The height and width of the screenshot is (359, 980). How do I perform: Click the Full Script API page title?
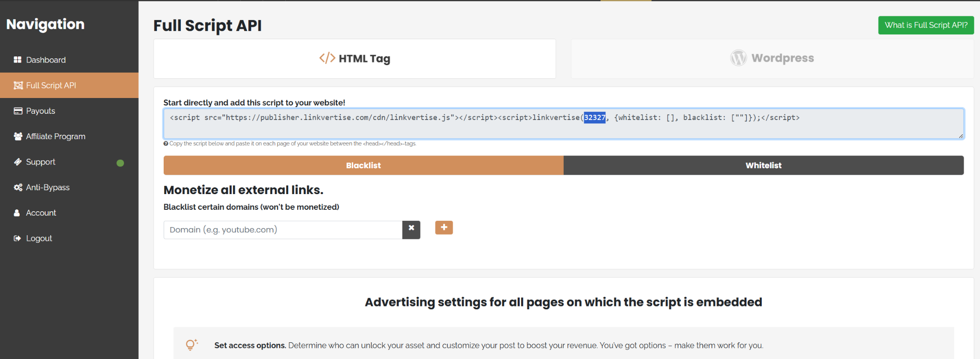click(x=207, y=25)
